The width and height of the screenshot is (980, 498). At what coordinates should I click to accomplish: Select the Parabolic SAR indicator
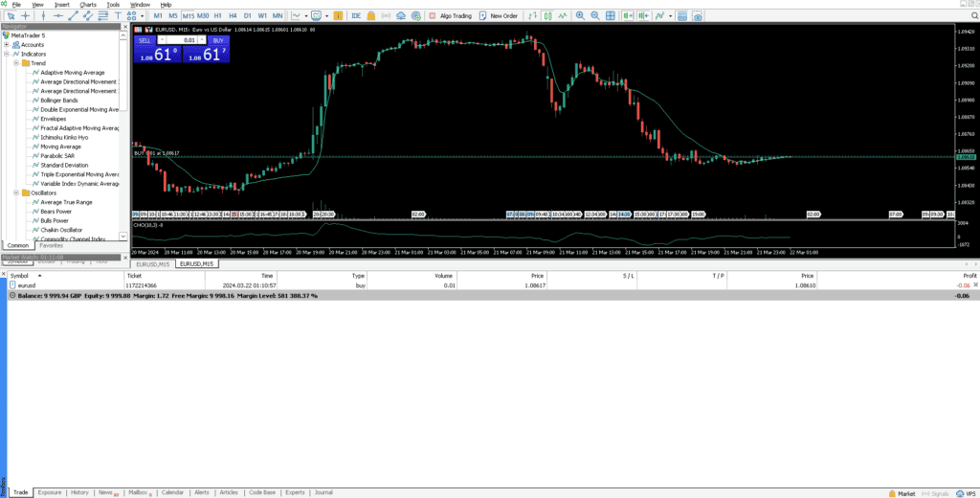57,156
